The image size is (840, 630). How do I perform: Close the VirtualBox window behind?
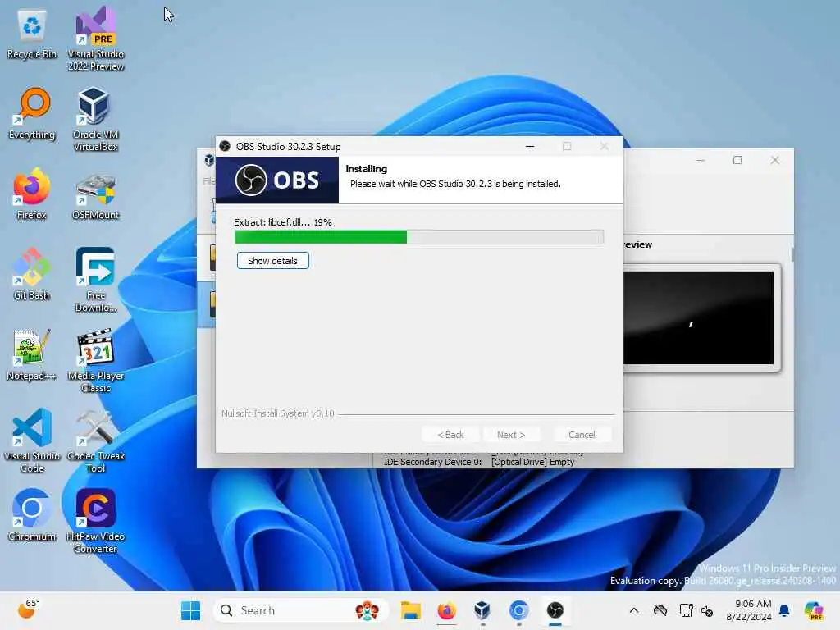[x=774, y=160]
